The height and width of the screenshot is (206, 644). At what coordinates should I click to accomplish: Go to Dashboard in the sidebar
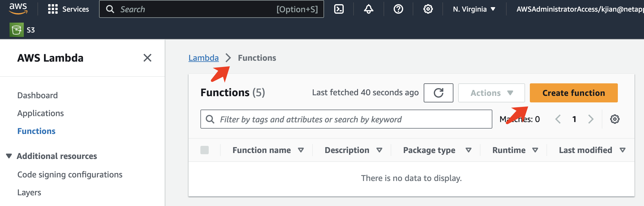[37, 95]
